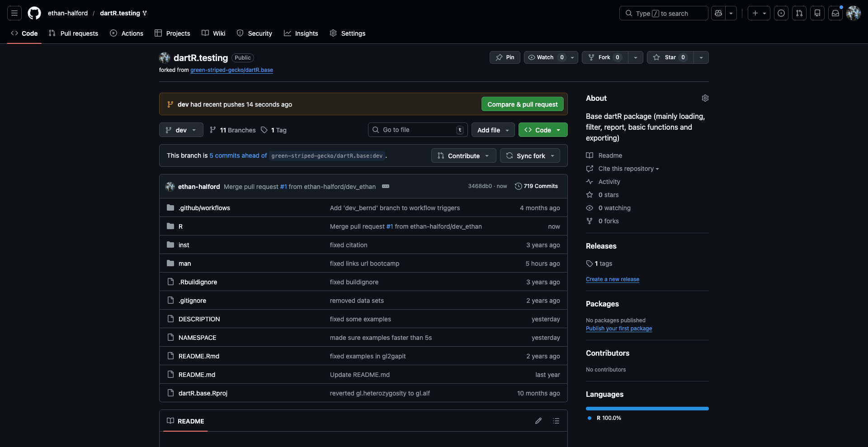Star the dartR.testing repository
The height and width of the screenshot is (447, 868).
pyautogui.click(x=670, y=57)
